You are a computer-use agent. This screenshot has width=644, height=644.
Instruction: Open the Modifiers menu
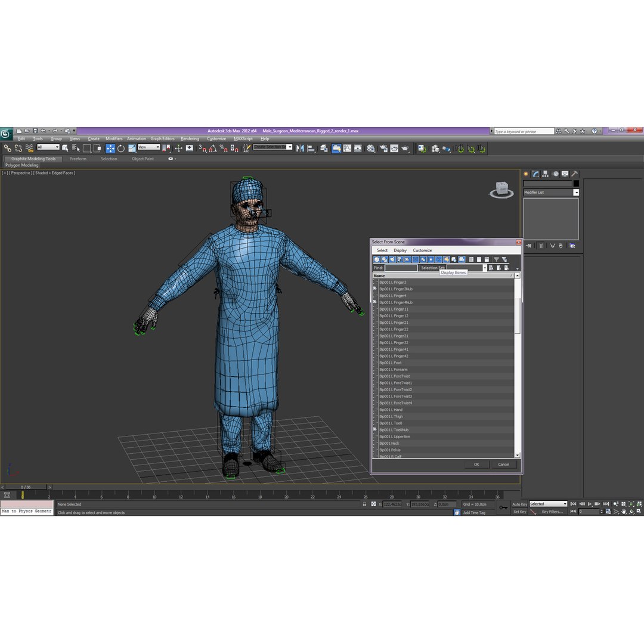(x=114, y=139)
